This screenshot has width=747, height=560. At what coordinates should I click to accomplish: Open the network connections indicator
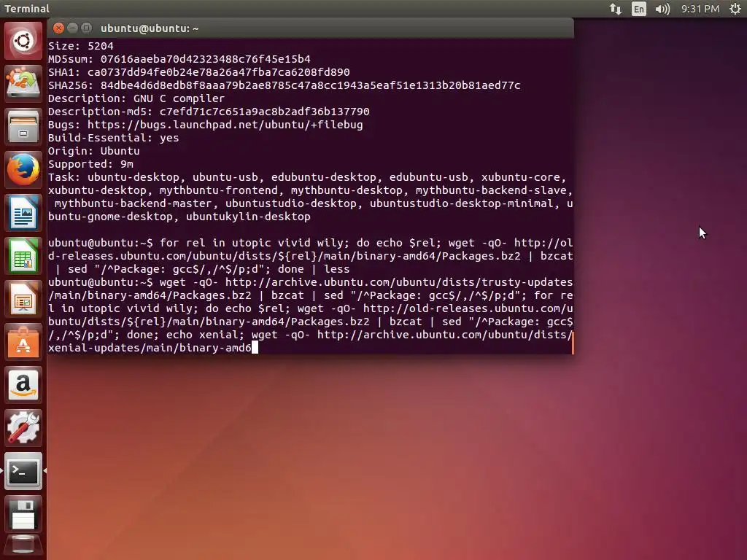click(x=616, y=9)
